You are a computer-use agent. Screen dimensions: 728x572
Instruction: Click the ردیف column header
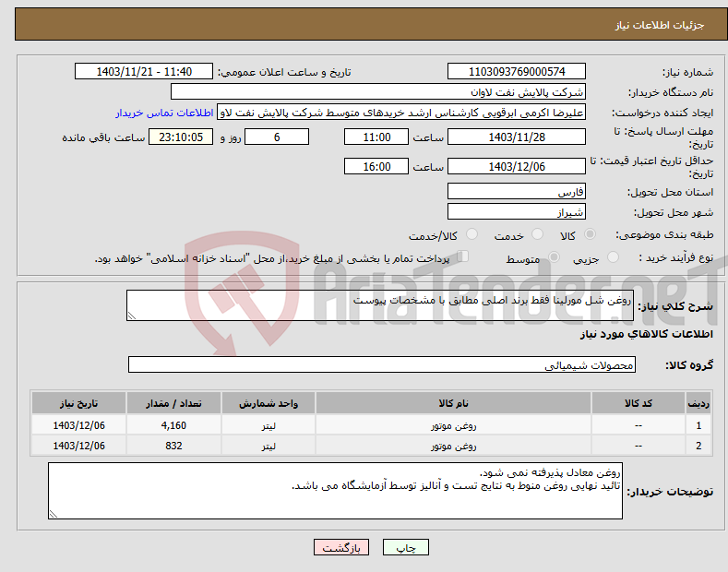[x=698, y=403]
